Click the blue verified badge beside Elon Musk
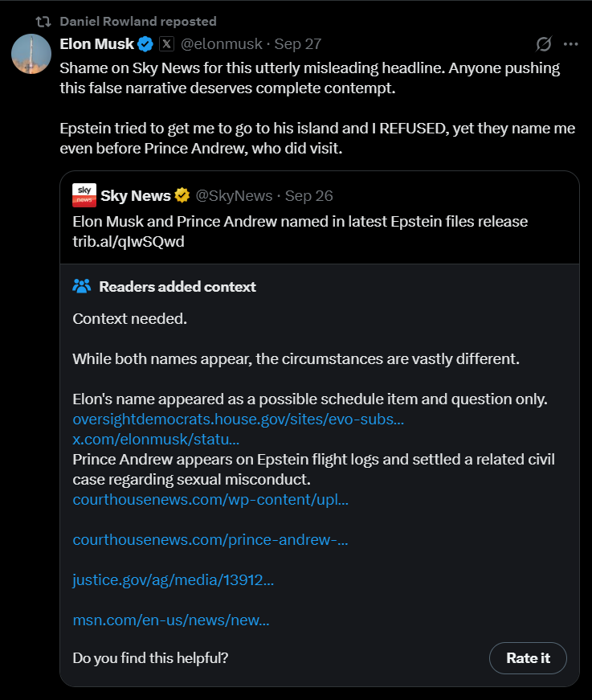The height and width of the screenshot is (700, 592). 145,43
